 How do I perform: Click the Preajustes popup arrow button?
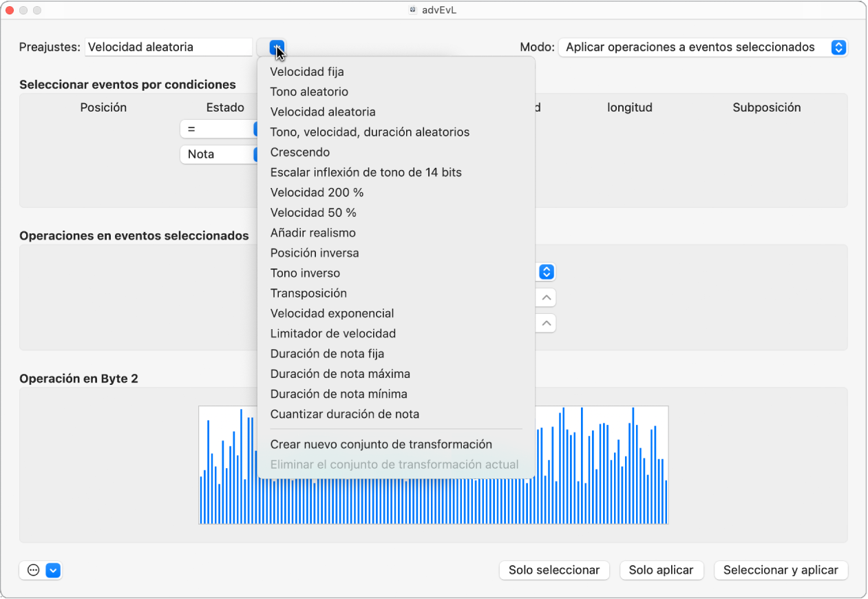(x=277, y=47)
